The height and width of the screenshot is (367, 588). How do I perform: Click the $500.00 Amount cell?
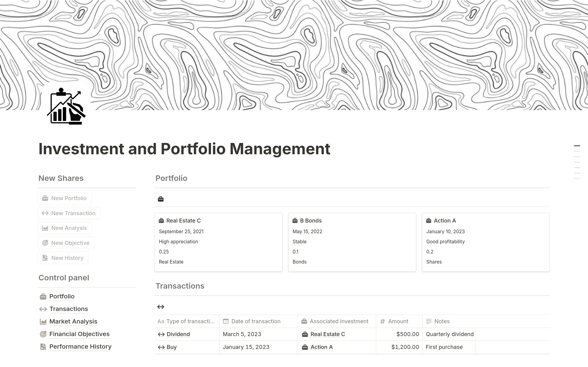(x=407, y=334)
